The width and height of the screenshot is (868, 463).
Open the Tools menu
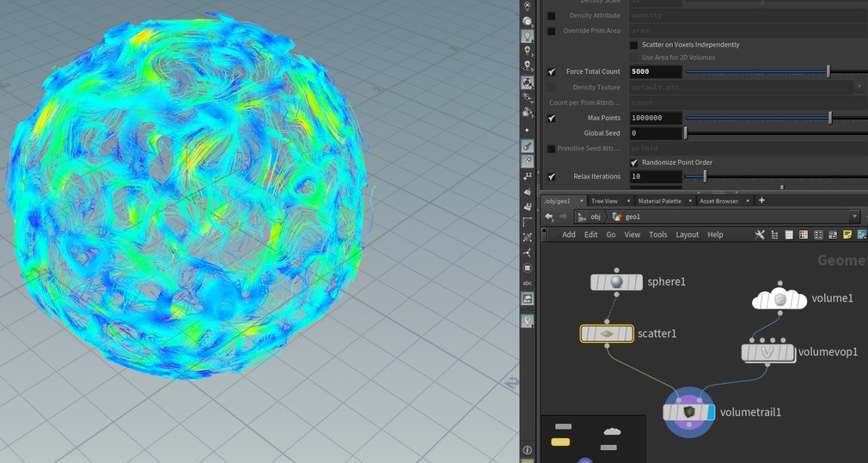point(658,235)
